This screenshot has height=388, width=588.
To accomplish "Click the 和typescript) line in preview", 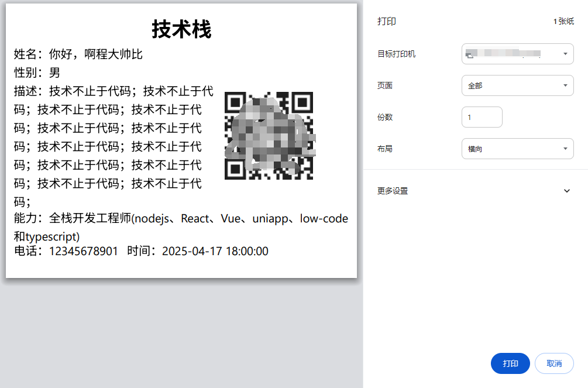I will 47,237.
